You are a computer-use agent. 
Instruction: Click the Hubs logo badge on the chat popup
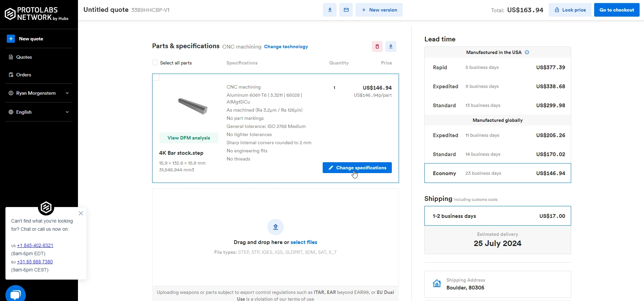(46, 207)
